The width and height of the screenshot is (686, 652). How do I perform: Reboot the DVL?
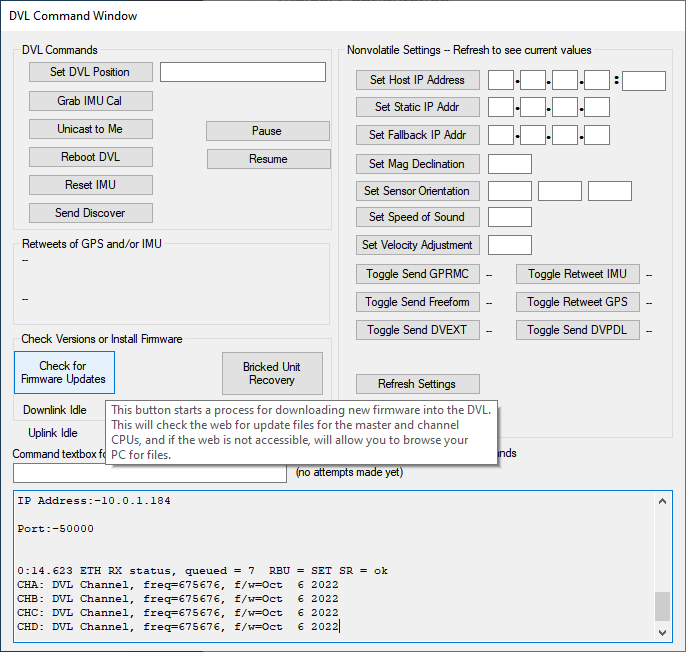90,157
